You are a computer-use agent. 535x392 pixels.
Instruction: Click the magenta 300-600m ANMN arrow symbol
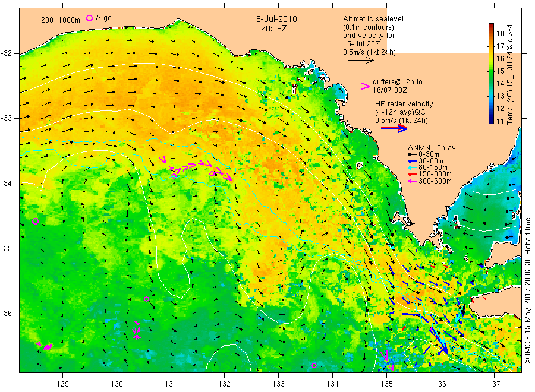412,181
